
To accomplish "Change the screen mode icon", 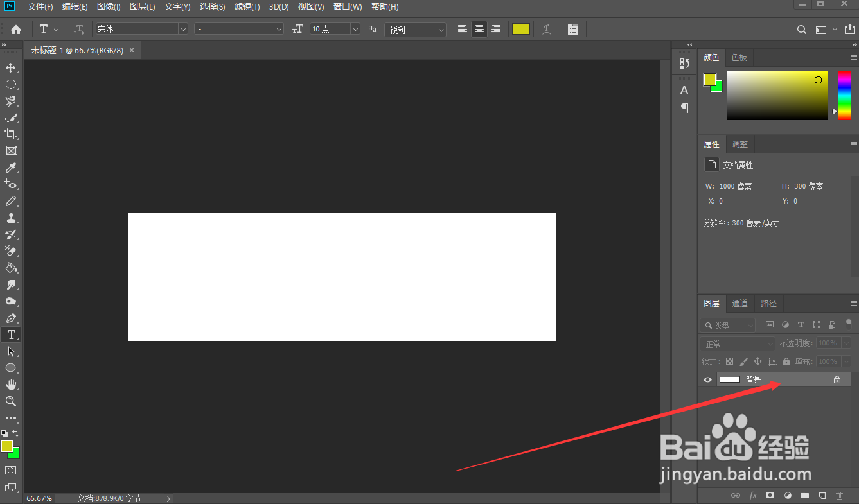I will coord(11,487).
